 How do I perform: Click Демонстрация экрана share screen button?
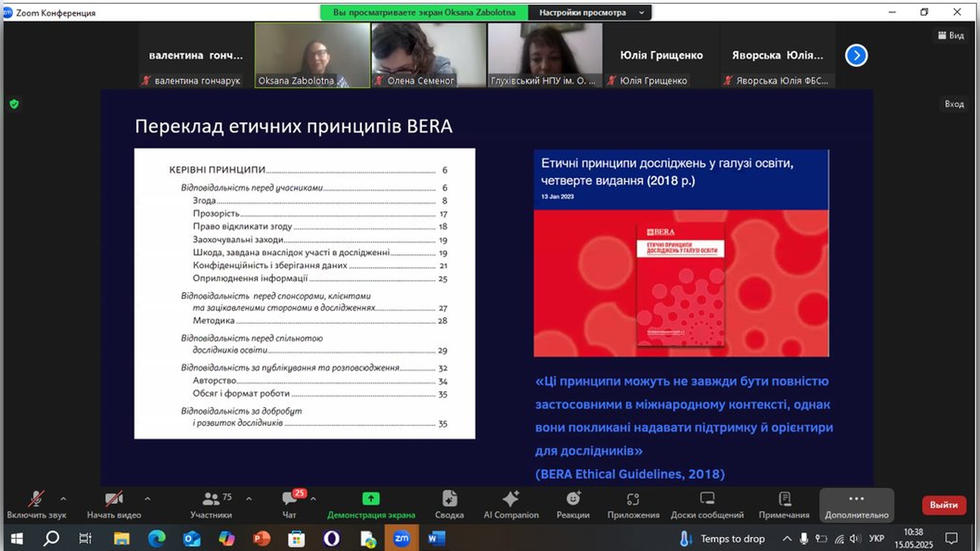click(371, 505)
